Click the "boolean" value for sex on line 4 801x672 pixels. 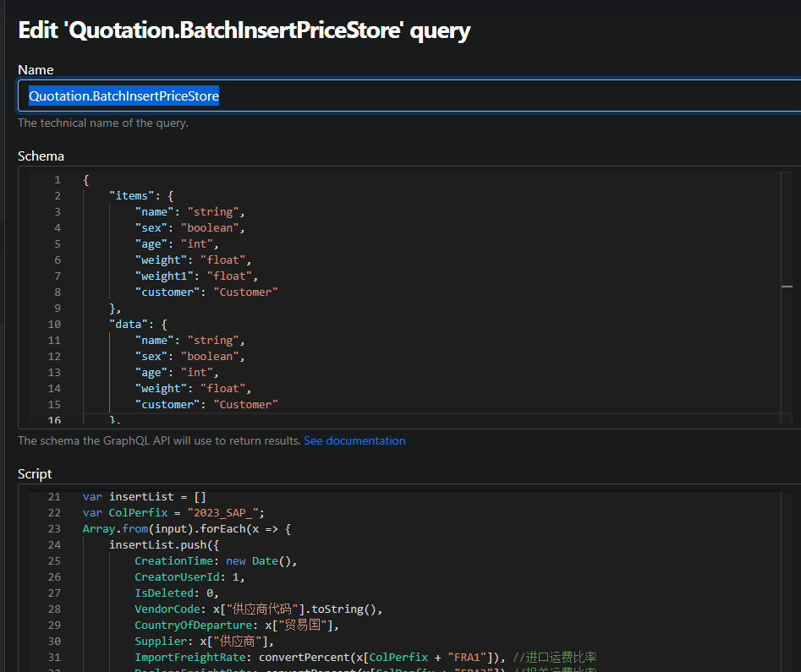pos(211,227)
